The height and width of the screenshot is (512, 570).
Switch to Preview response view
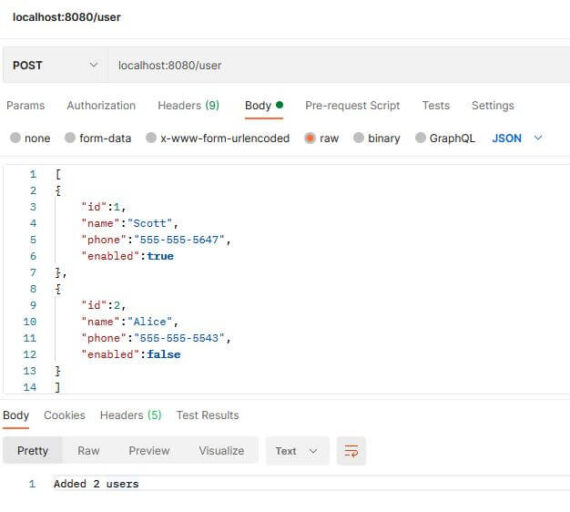click(x=149, y=451)
